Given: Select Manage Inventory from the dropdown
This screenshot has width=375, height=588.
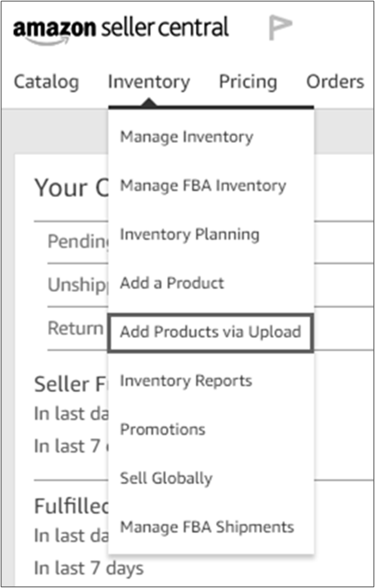Looking at the screenshot, I should tap(187, 137).
